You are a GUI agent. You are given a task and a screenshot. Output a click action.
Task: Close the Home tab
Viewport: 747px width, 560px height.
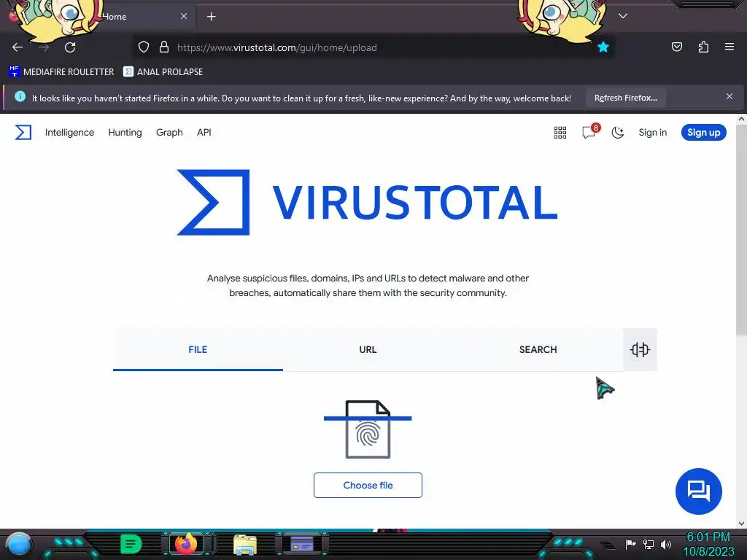coord(184,16)
